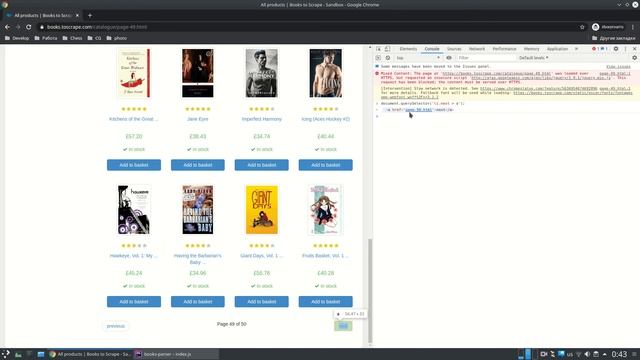Open the Develop bookmarks folder
This screenshot has height=360, width=640.
(x=17, y=38)
